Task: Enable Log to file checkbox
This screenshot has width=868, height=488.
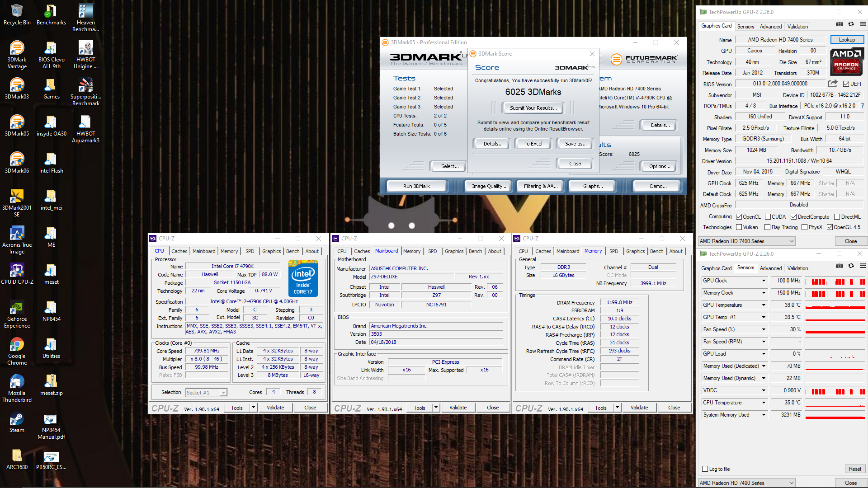Action: [x=705, y=469]
